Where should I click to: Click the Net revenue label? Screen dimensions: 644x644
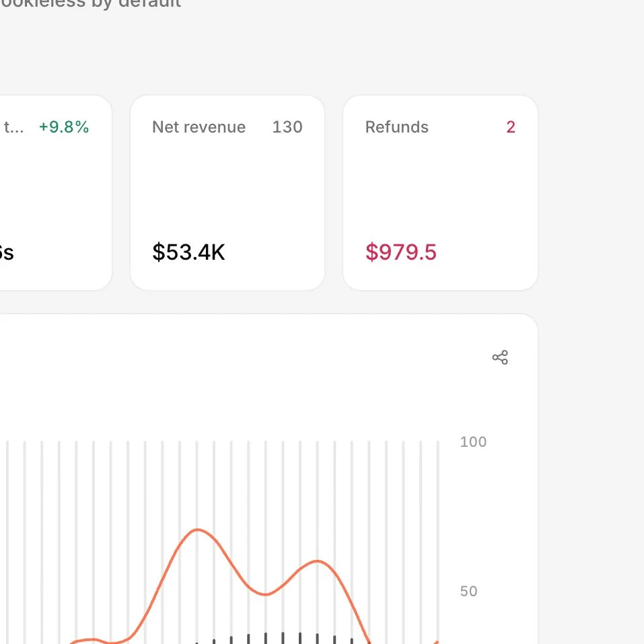point(199,127)
